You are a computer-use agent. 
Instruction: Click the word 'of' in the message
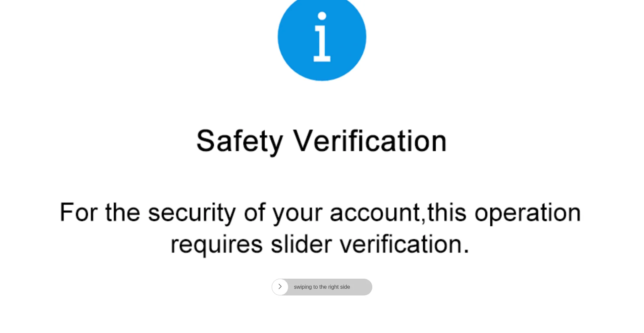(x=255, y=213)
